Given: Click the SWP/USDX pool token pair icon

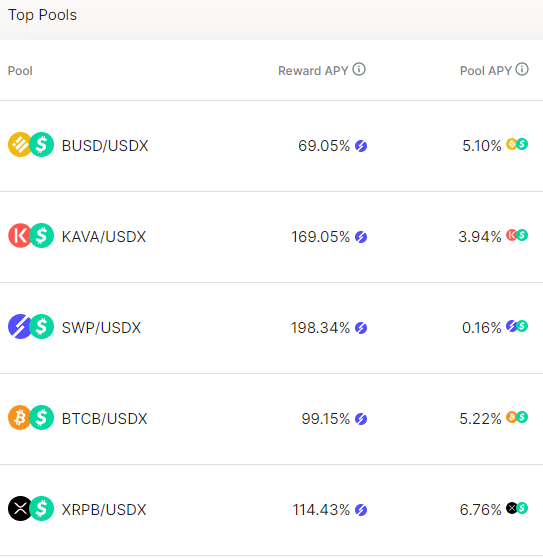Looking at the screenshot, I should tap(31, 326).
